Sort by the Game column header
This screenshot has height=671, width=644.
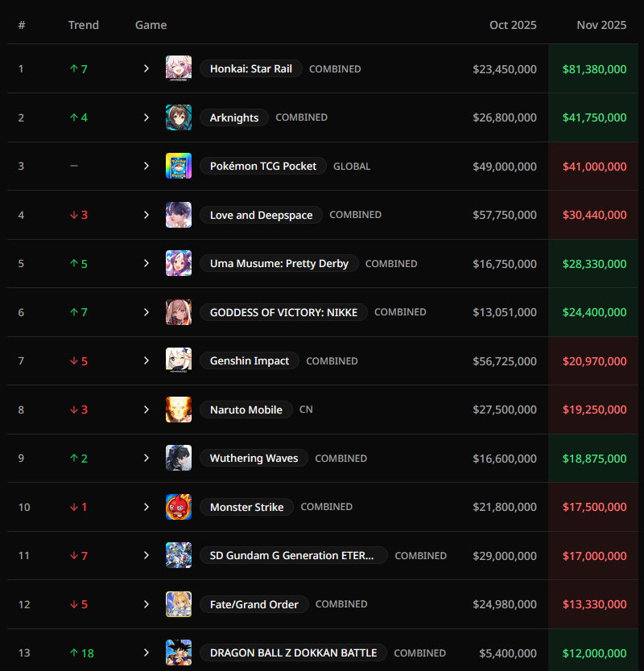tap(151, 25)
